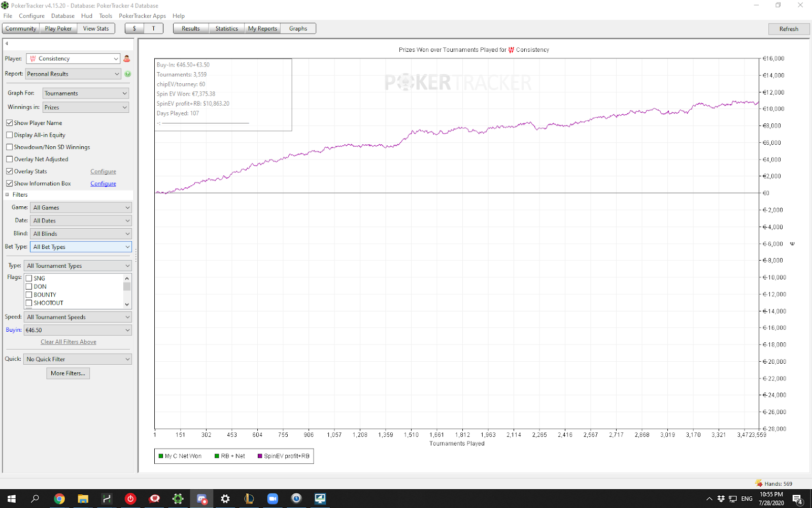Click the Refresh button
Viewport: 812px width, 508px height.
[789, 29]
